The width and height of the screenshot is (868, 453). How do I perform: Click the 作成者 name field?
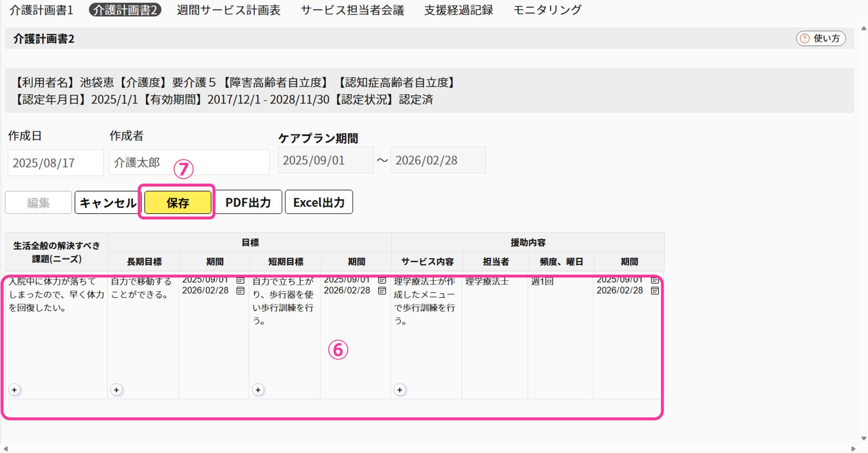click(x=189, y=163)
